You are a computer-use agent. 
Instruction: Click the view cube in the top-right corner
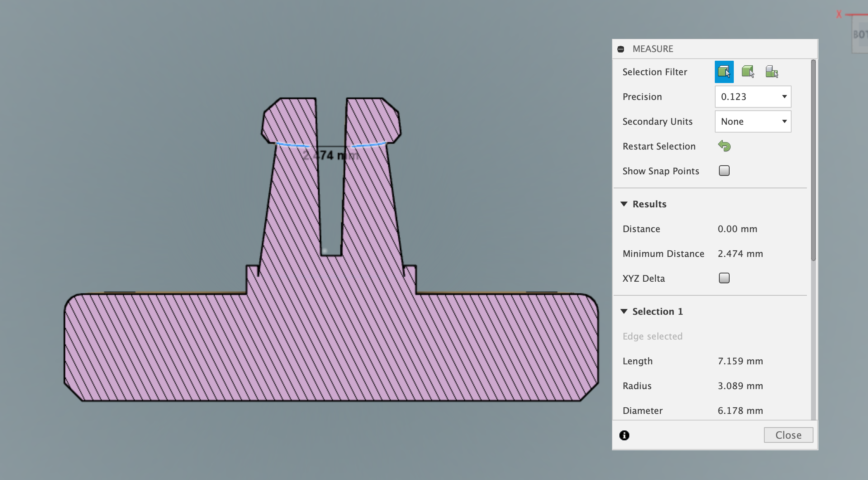[x=860, y=35]
